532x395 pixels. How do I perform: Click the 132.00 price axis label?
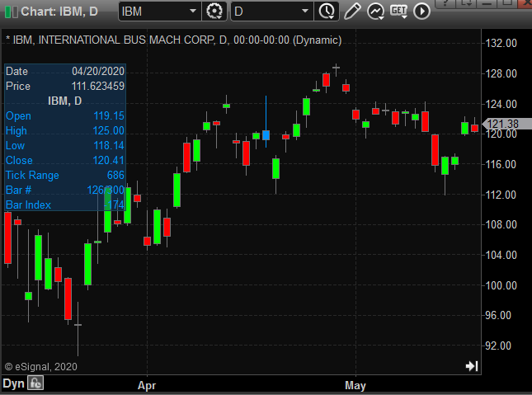tap(501, 43)
